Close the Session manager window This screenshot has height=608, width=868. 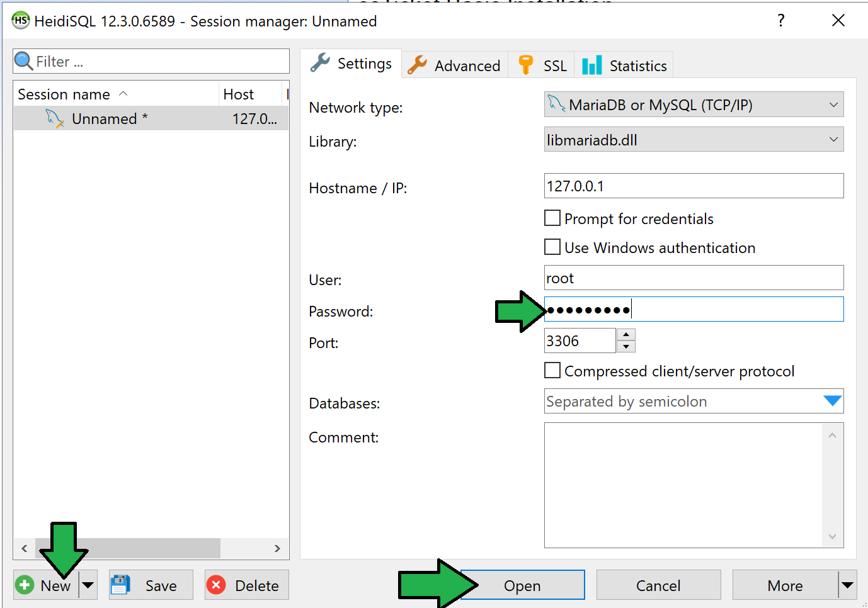tap(838, 21)
